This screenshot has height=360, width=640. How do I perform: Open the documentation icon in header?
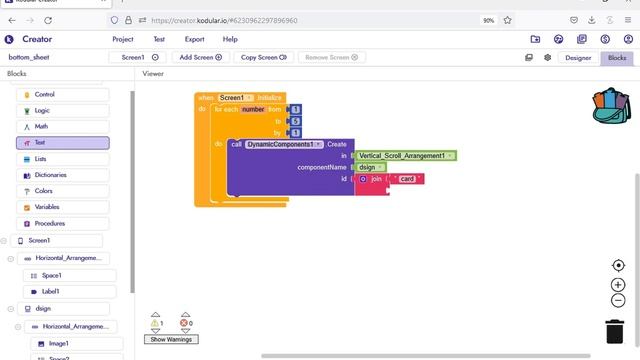[x=582, y=39]
